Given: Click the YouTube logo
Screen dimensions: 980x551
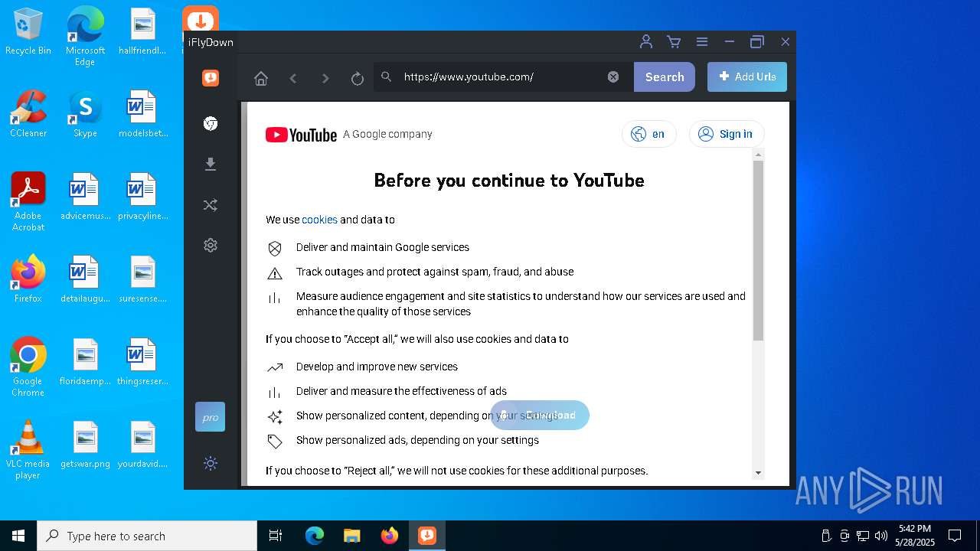Looking at the screenshot, I should [301, 135].
